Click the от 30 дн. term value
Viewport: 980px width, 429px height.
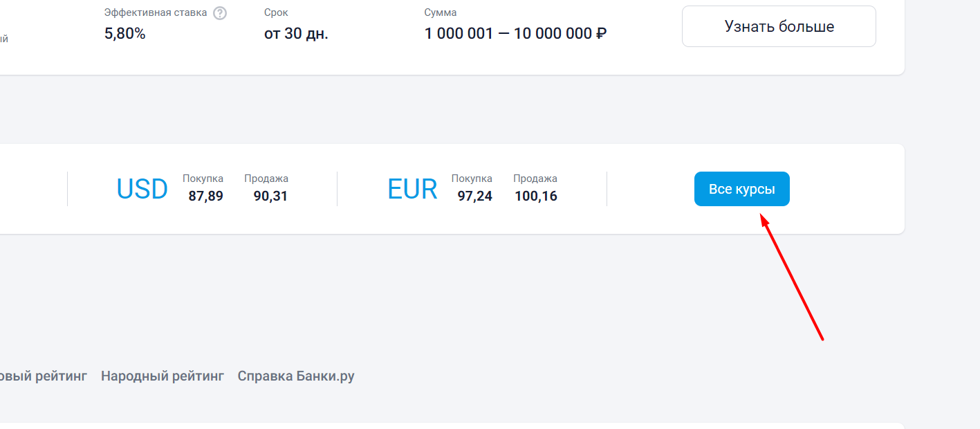296,33
